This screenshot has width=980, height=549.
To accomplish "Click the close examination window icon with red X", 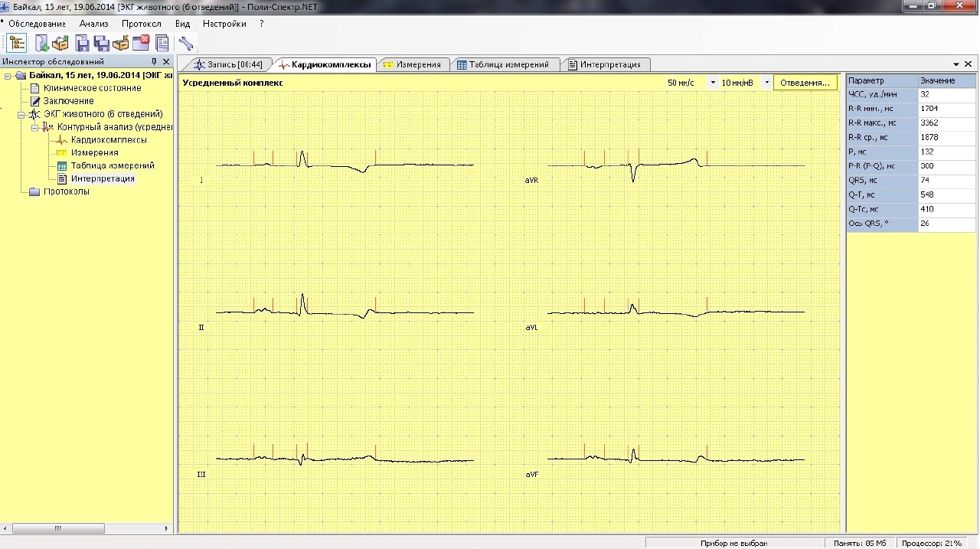I will coord(141,44).
